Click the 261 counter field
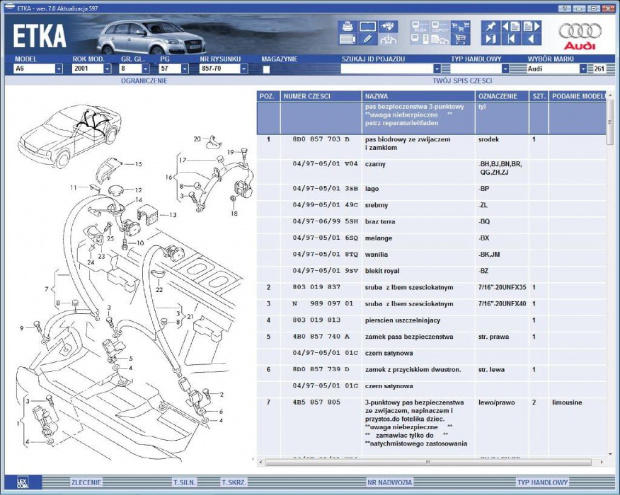 click(x=599, y=69)
